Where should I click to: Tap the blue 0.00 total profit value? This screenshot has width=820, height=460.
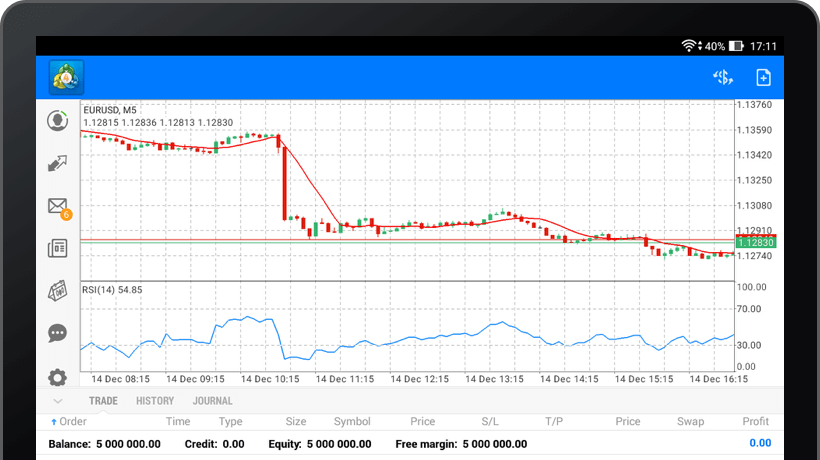pyautogui.click(x=760, y=443)
